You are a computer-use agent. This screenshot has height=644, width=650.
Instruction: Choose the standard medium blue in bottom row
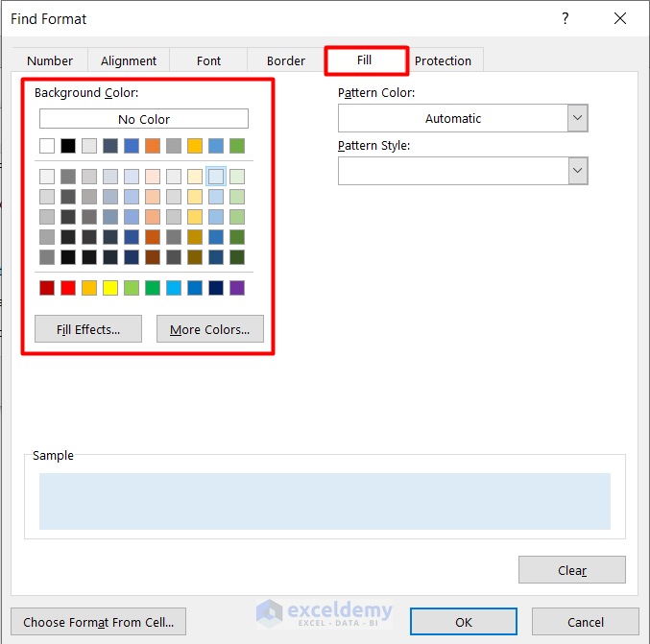(x=195, y=288)
